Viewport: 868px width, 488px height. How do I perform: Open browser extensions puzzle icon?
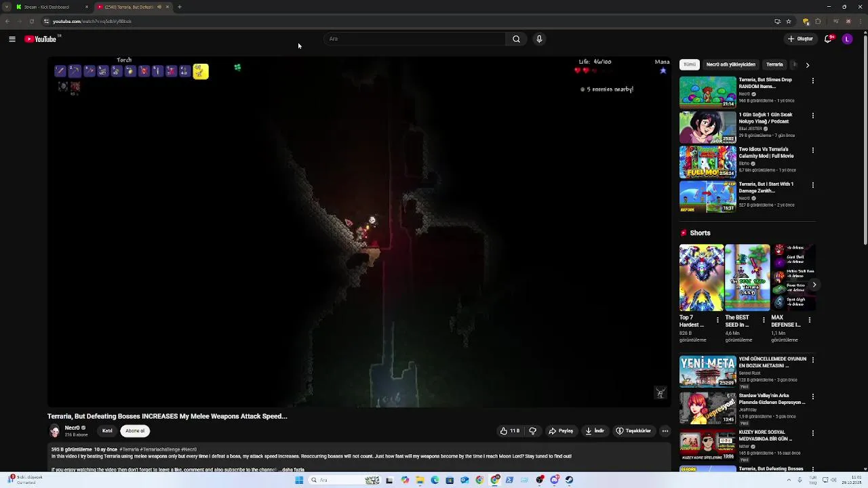pos(818,22)
